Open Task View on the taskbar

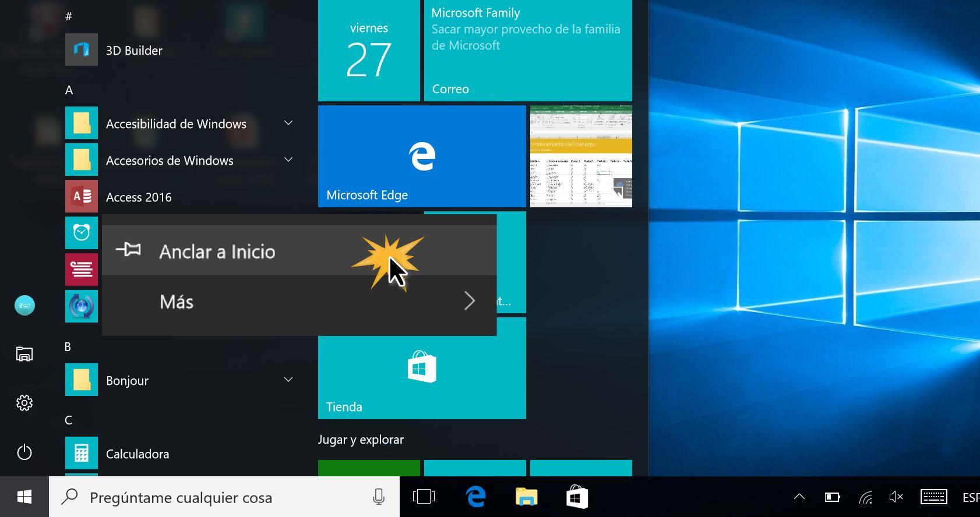coord(424,497)
